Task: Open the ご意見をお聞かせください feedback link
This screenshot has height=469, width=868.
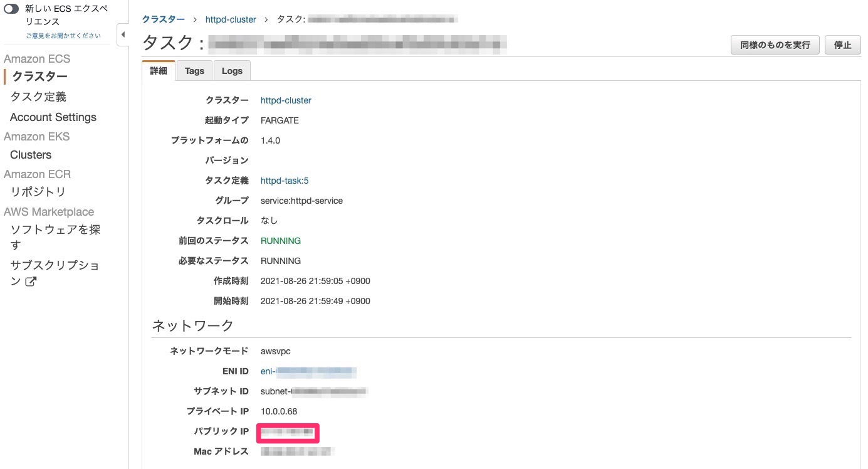Action: pos(62,35)
